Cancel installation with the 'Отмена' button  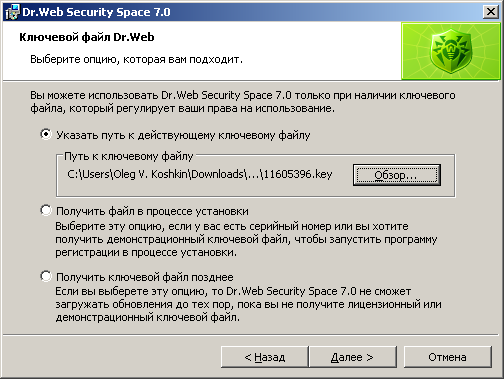pos(447,357)
